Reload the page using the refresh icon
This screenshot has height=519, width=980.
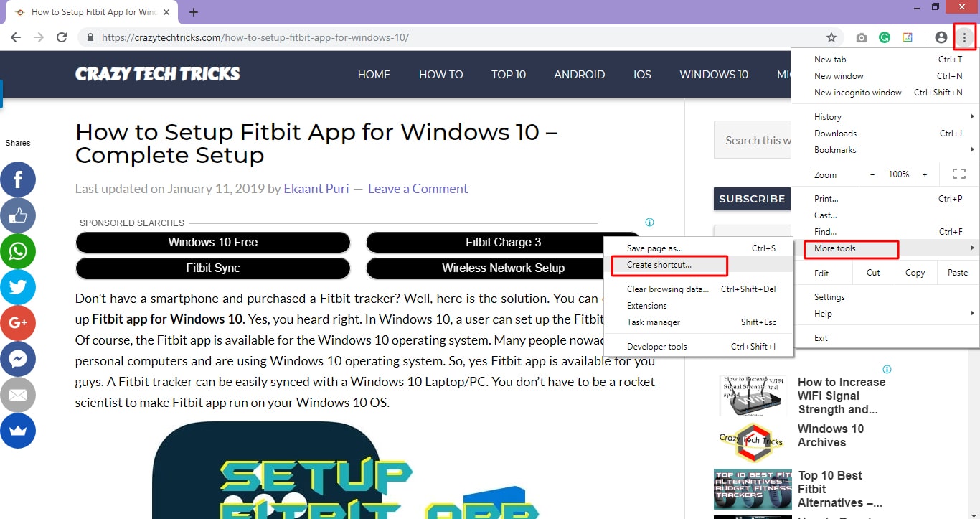click(62, 37)
